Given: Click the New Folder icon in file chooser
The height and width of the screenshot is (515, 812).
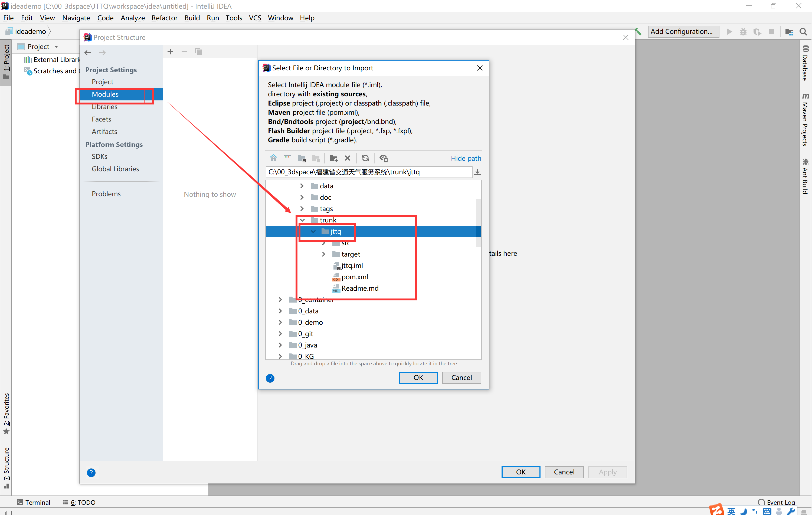Looking at the screenshot, I should pyautogui.click(x=333, y=158).
